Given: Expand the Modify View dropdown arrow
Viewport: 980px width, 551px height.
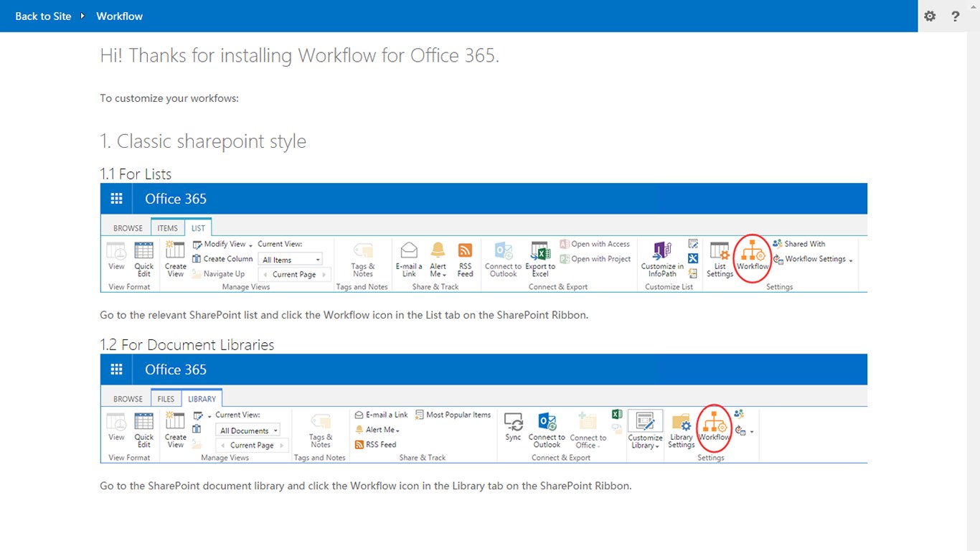Looking at the screenshot, I should pos(250,245).
